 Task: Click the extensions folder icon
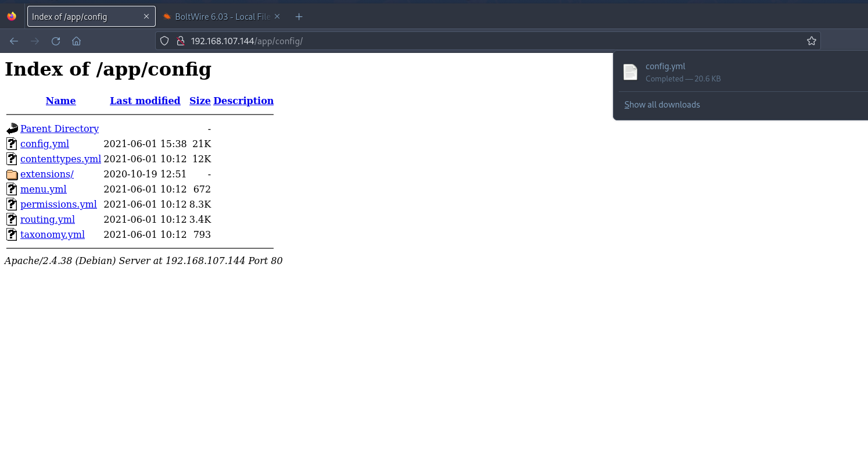pyautogui.click(x=12, y=174)
